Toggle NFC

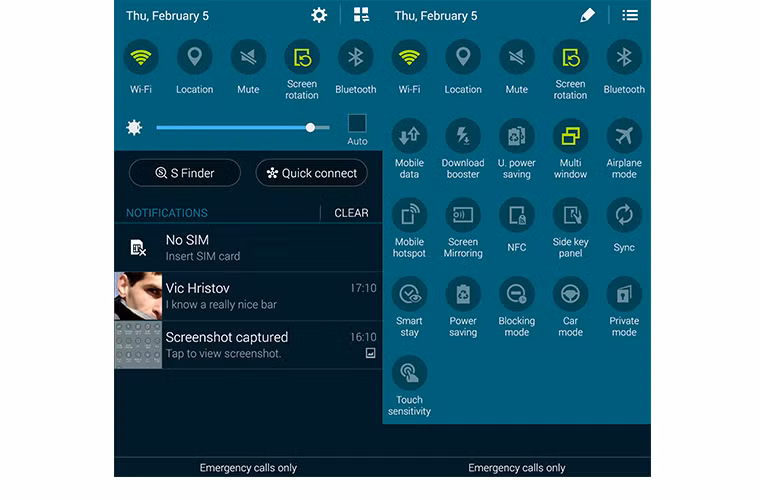click(517, 215)
